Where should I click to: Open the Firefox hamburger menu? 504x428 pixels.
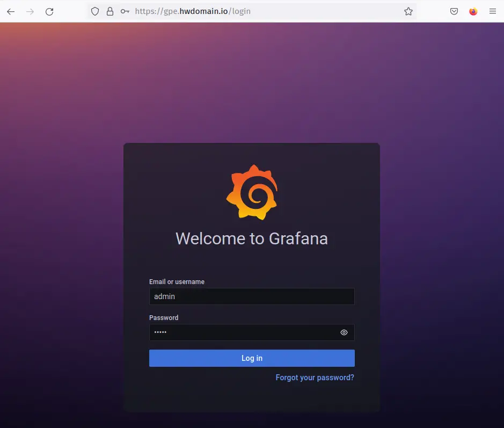492,12
